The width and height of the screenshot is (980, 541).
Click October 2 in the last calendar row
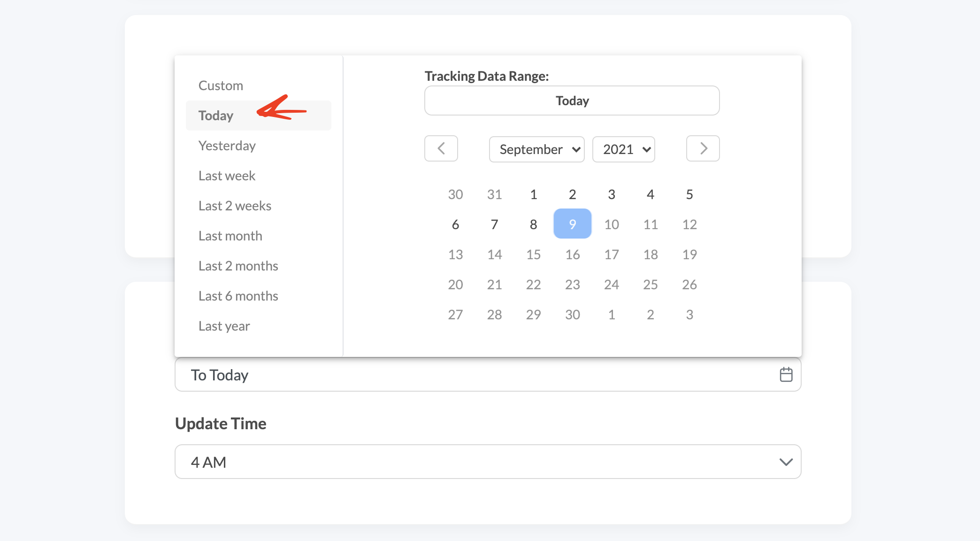[x=651, y=314]
